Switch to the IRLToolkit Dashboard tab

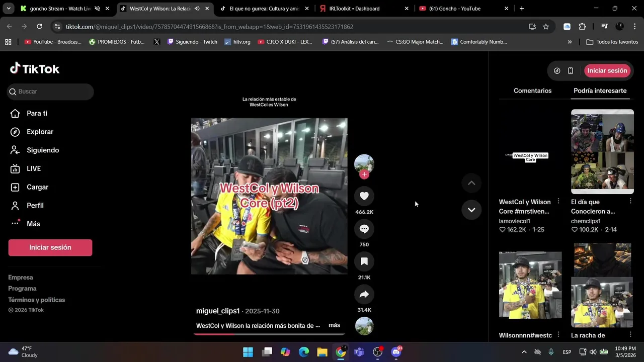click(x=364, y=9)
